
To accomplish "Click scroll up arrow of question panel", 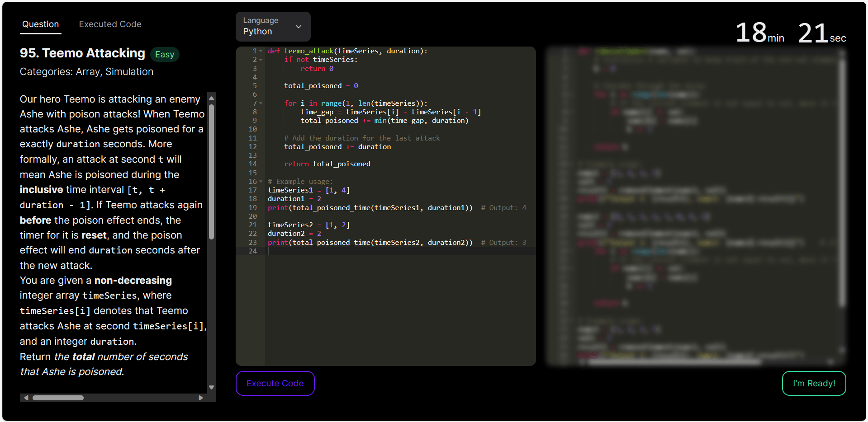I will [211, 98].
